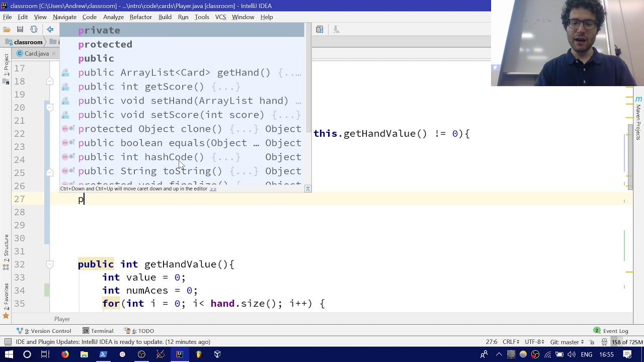Click the Hector inspector icon in status bar
Screen dimensions: 644x362
click(x=604, y=342)
